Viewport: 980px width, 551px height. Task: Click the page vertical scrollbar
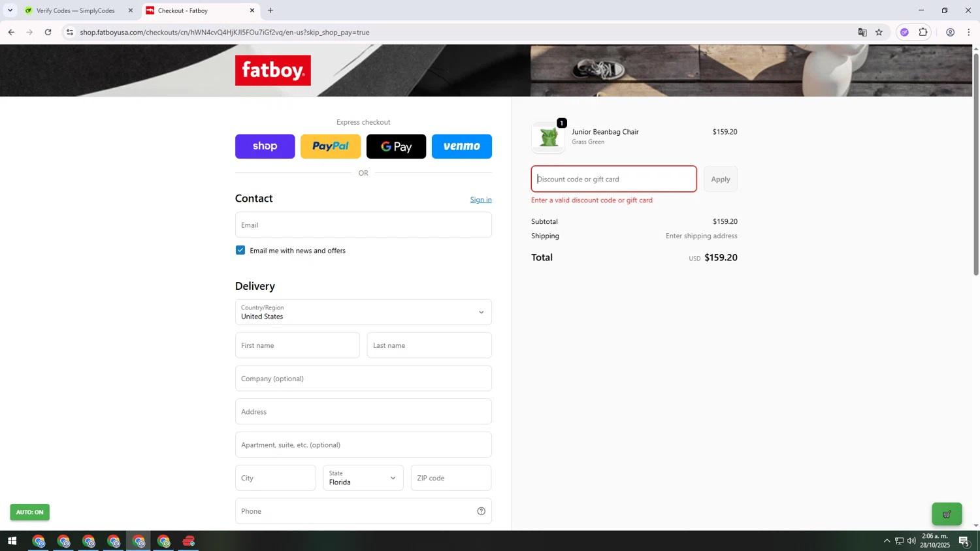(976, 163)
